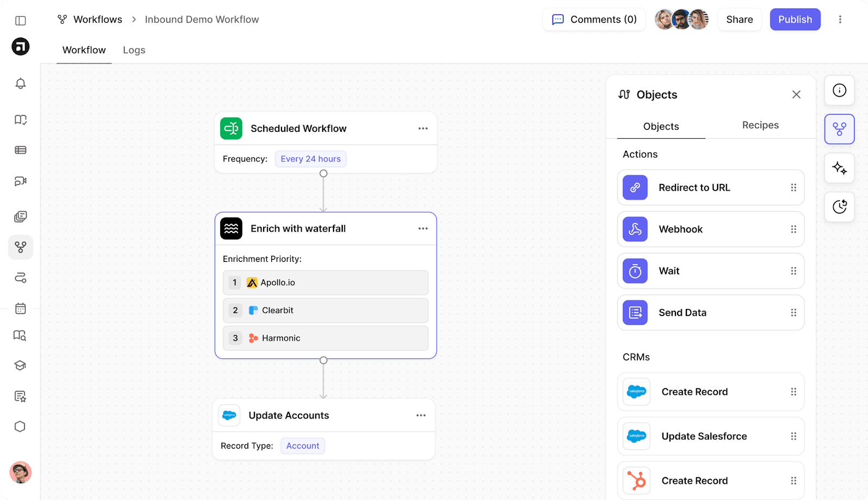Click the Scheduled Workflow green icon
Screen dimensions: 868x500
(x=231, y=129)
